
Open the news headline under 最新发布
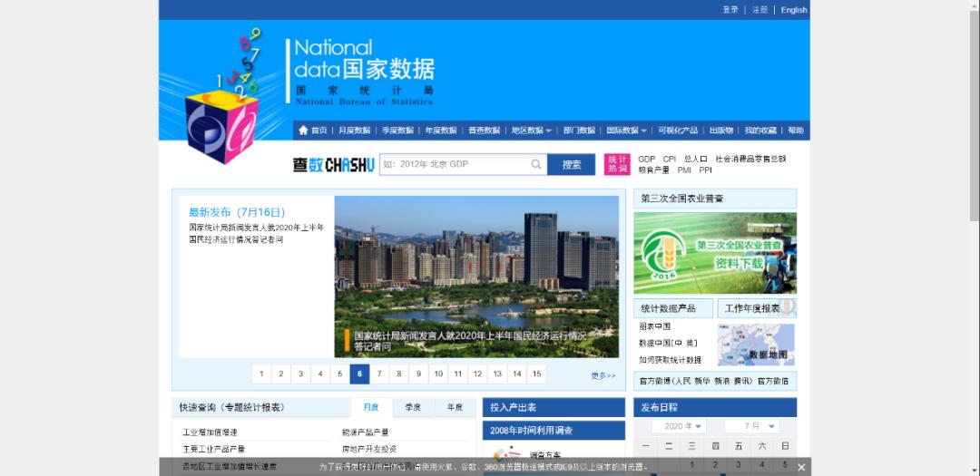(x=257, y=234)
